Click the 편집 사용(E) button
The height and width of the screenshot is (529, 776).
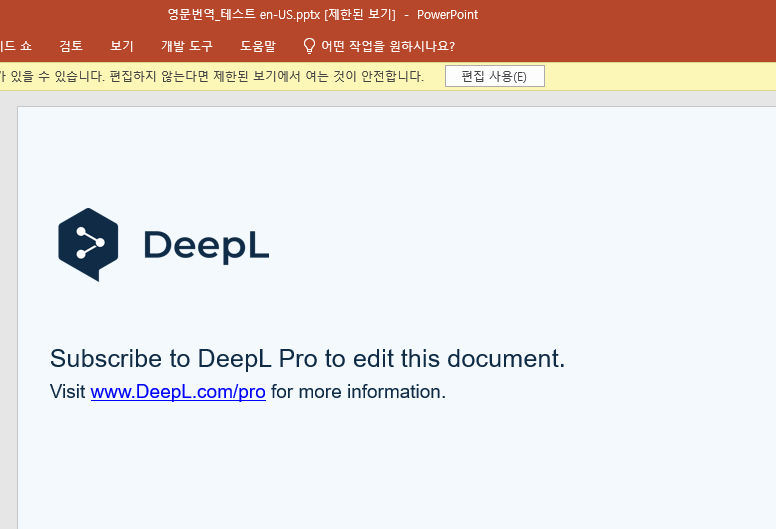494,76
